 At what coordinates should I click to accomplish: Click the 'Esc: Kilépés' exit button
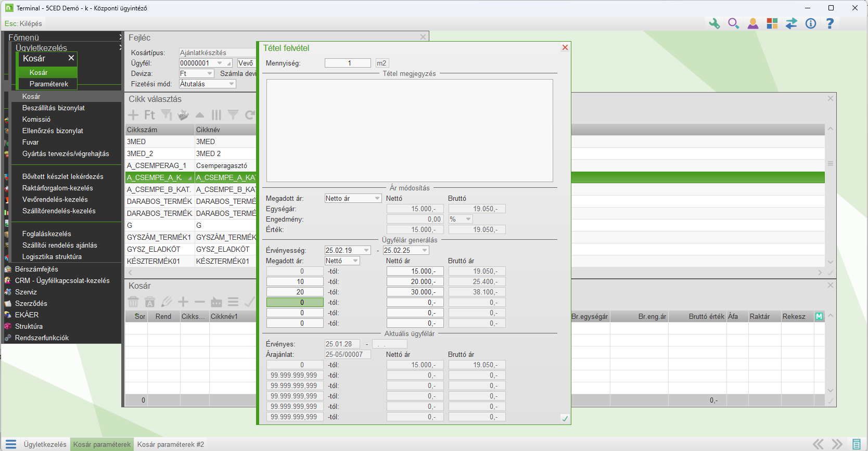[23, 23]
